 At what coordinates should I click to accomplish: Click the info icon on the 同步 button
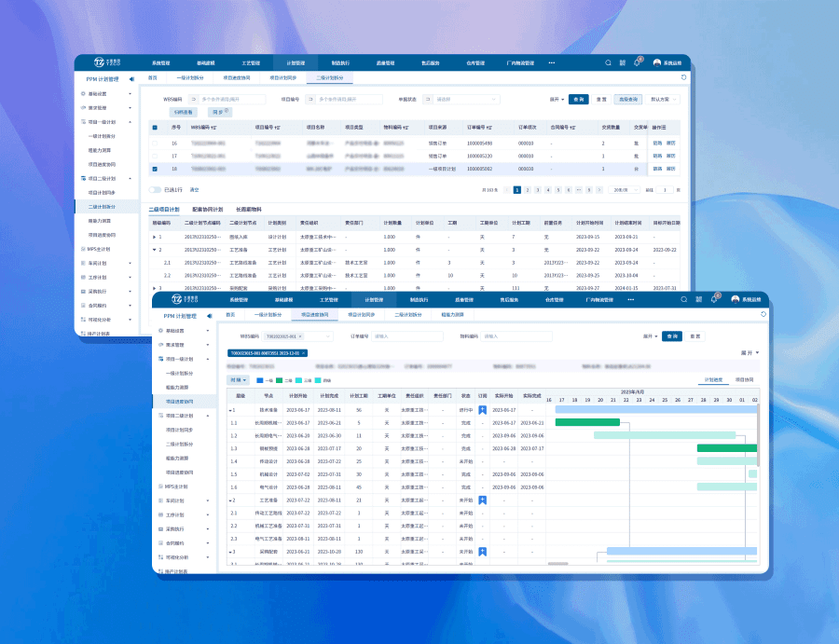coord(227,111)
